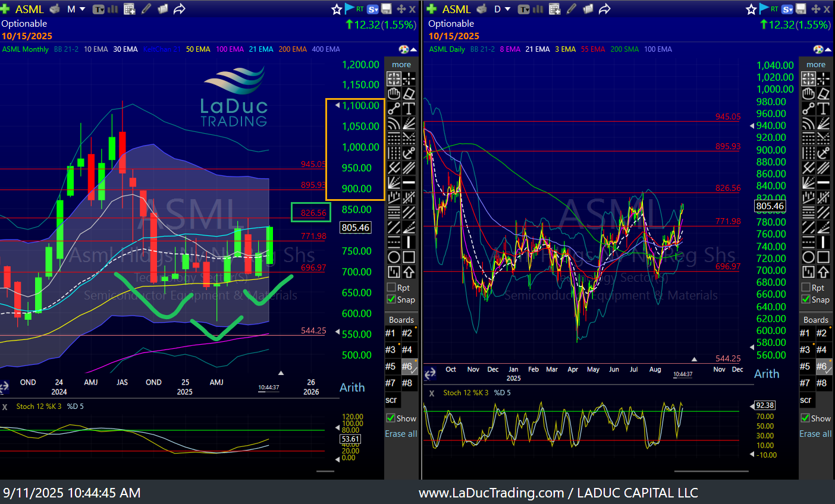This screenshot has height=504, width=835.
Task: Choose the text tool in right chart palette
Action: pyautogui.click(x=823, y=108)
